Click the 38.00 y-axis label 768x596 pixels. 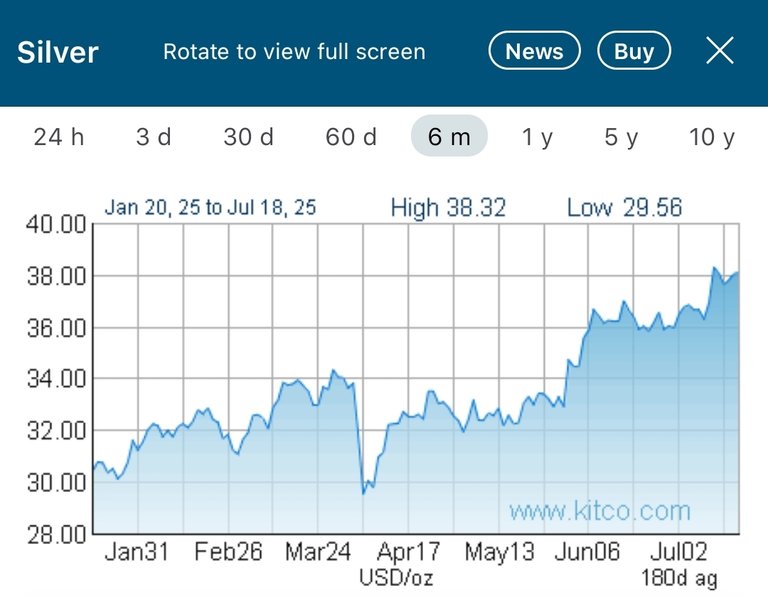(x=56, y=277)
